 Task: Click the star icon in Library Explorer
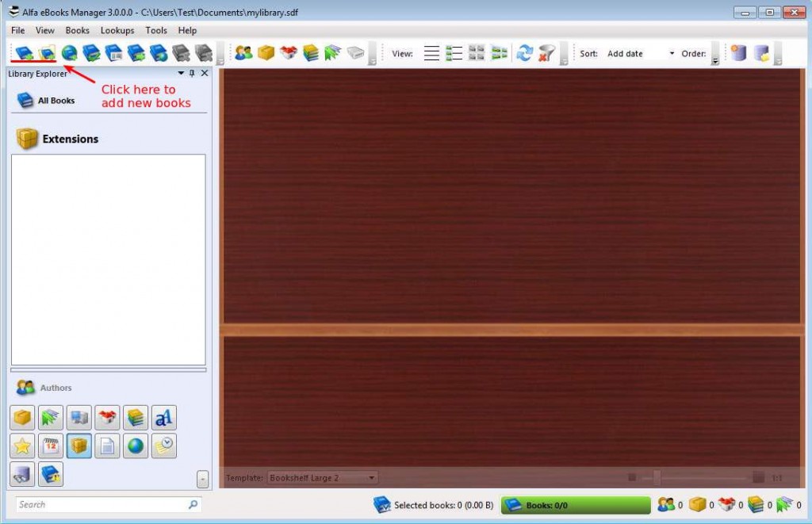tap(24, 446)
